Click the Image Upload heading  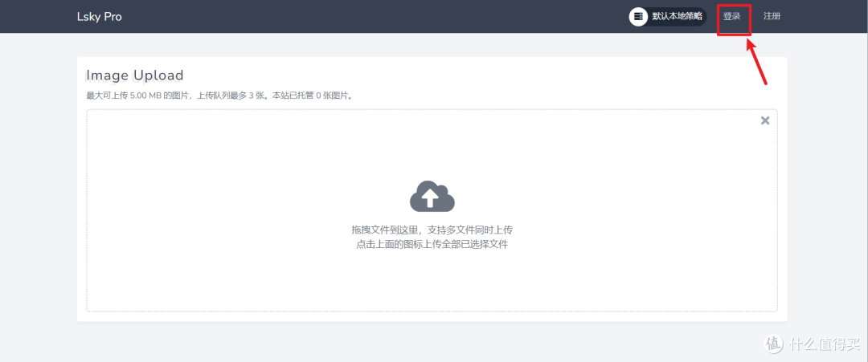coord(135,75)
